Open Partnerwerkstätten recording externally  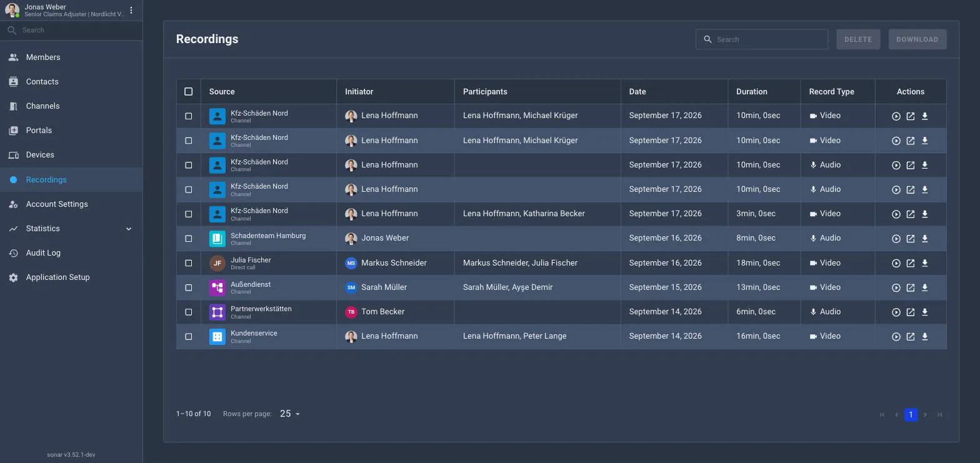(x=911, y=312)
